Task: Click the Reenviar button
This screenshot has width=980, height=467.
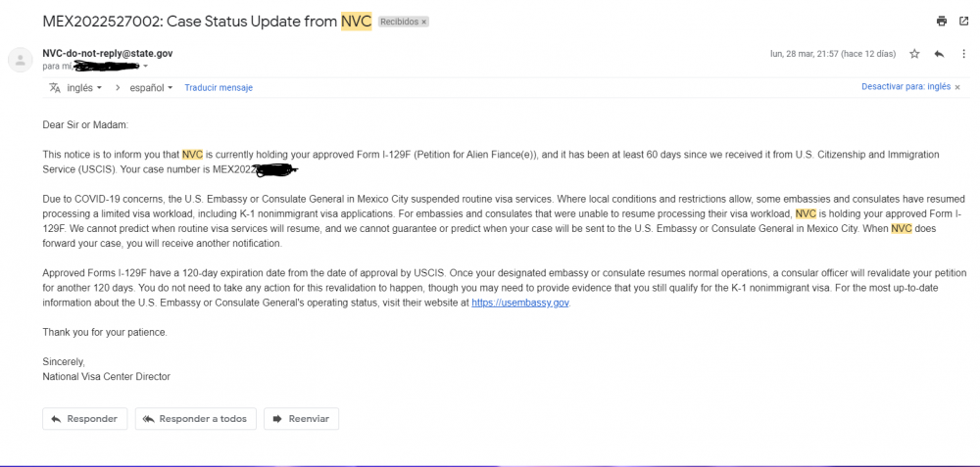Action: click(x=301, y=419)
